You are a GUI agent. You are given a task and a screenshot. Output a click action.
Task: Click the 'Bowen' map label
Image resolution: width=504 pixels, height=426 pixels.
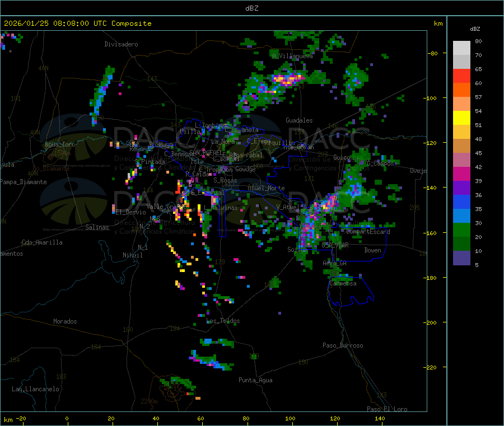tap(373, 250)
